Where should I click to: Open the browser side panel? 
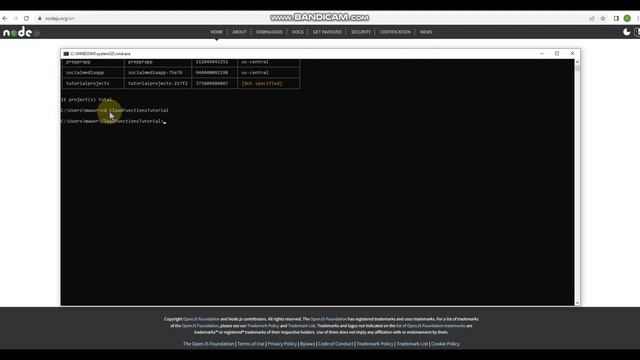616,18
